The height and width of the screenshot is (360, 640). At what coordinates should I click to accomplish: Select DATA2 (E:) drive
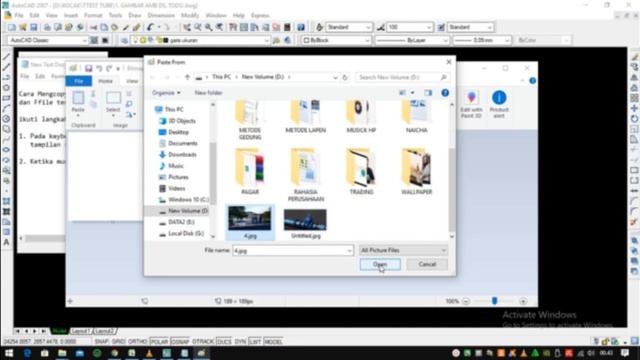181,222
